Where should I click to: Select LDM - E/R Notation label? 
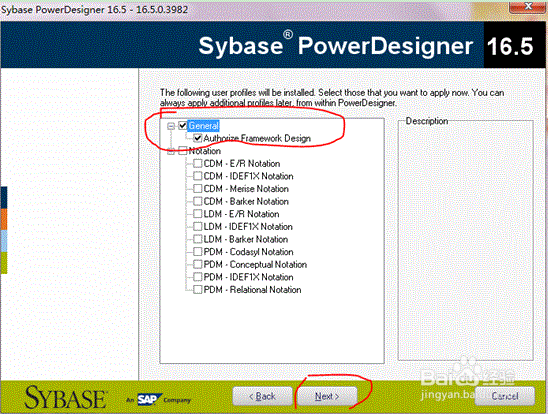click(x=241, y=214)
